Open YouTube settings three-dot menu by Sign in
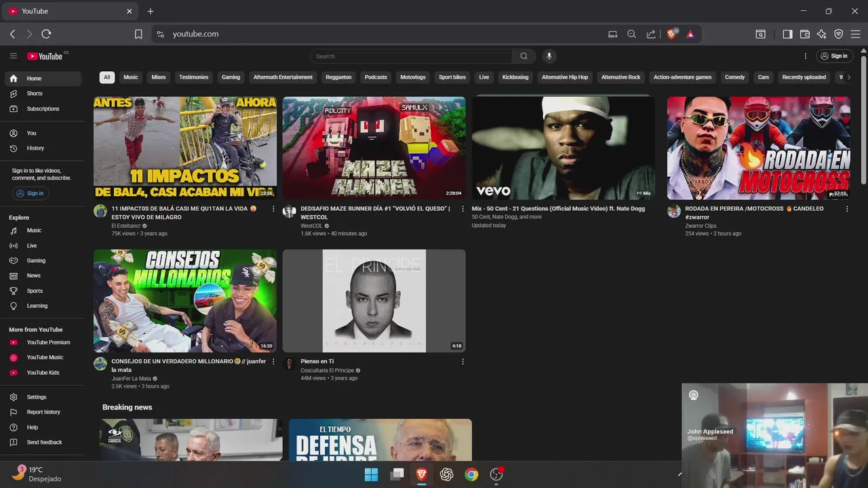Viewport: 868px width, 488px height. coord(806,56)
